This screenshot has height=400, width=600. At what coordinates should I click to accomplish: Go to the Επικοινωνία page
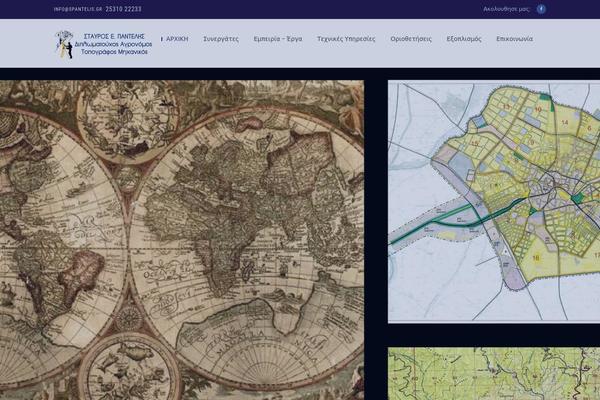[514, 39]
